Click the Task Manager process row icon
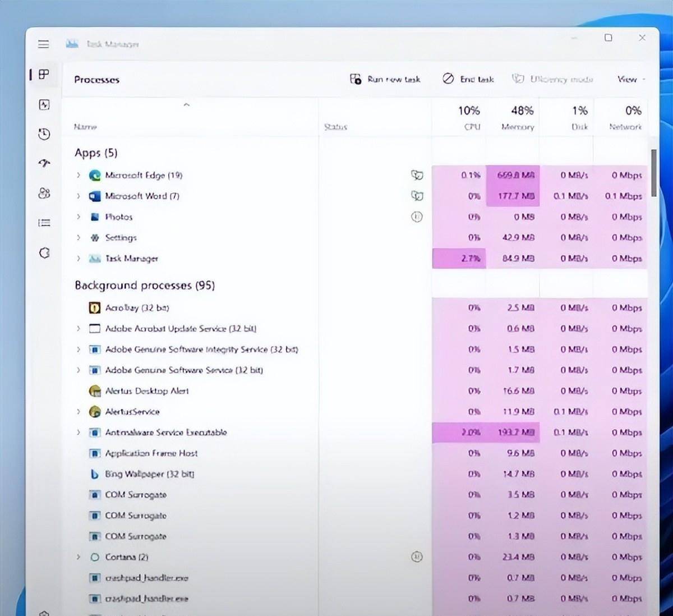 [x=95, y=259]
